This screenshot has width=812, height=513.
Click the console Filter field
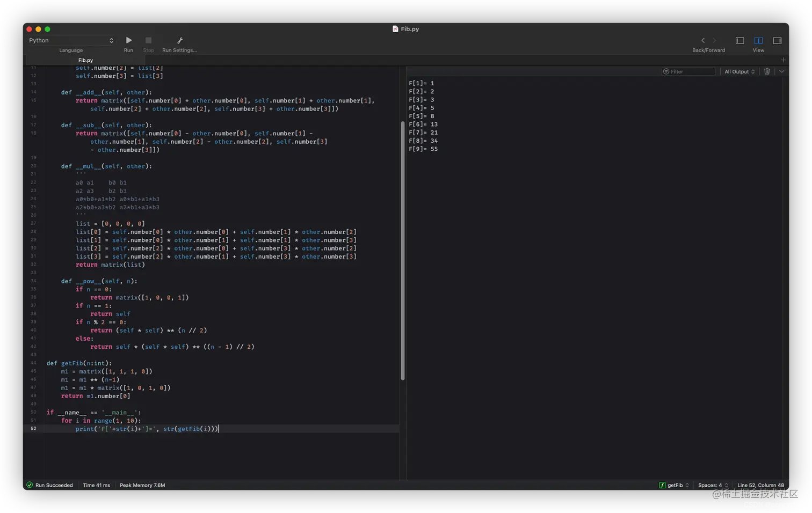(688, 71)
